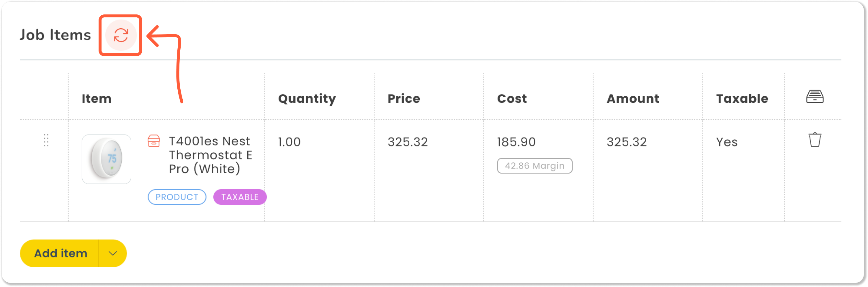
Task: Click the red storefront icon beside item name
Action: click(154, 141)
